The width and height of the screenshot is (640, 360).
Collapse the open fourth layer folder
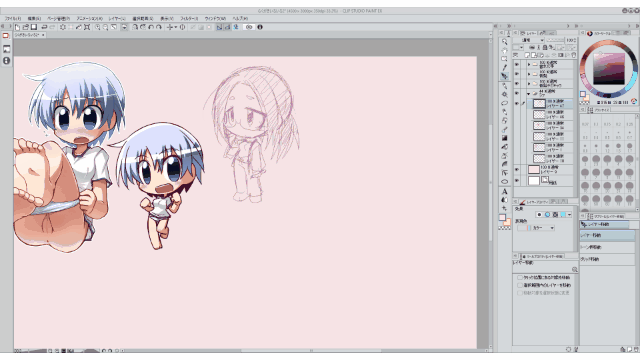point(529,93)
